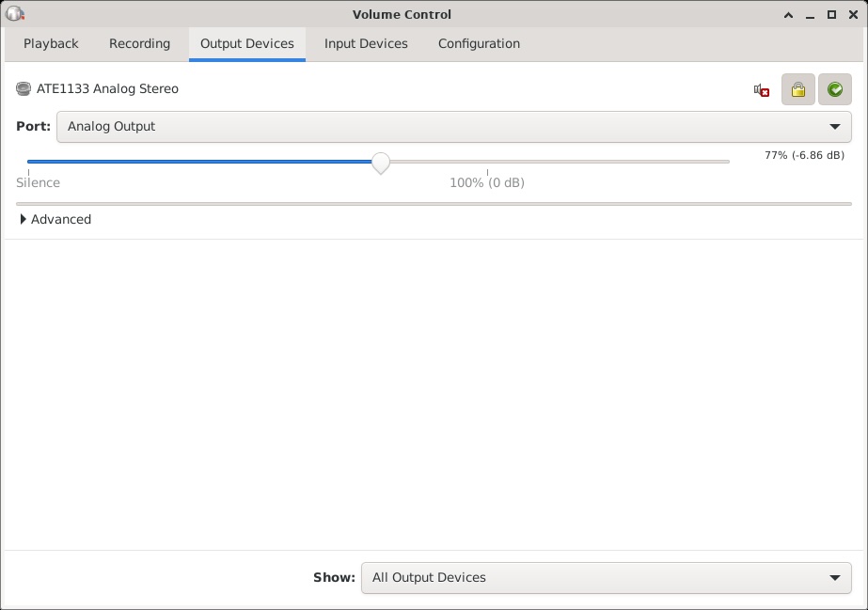
Task: Close the Volume Control window
Action: [x=853, y=15]
